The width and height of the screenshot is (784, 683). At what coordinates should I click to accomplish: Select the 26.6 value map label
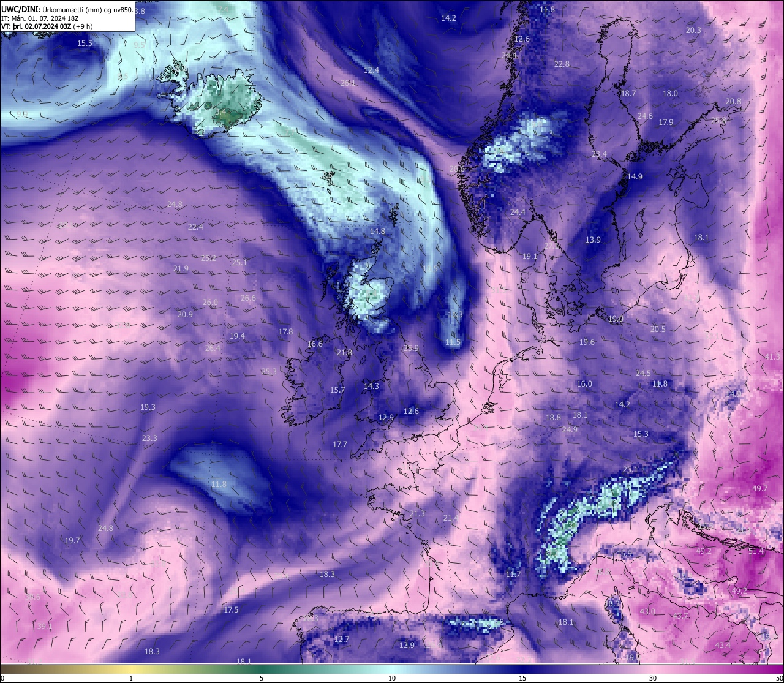point(248,298)
